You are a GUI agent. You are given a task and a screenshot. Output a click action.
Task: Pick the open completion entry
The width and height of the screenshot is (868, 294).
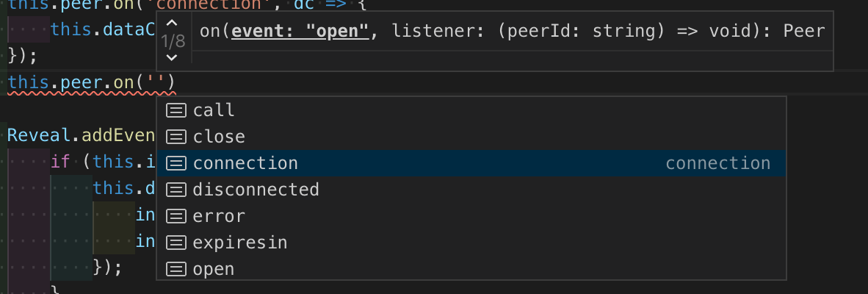[471, 269]
